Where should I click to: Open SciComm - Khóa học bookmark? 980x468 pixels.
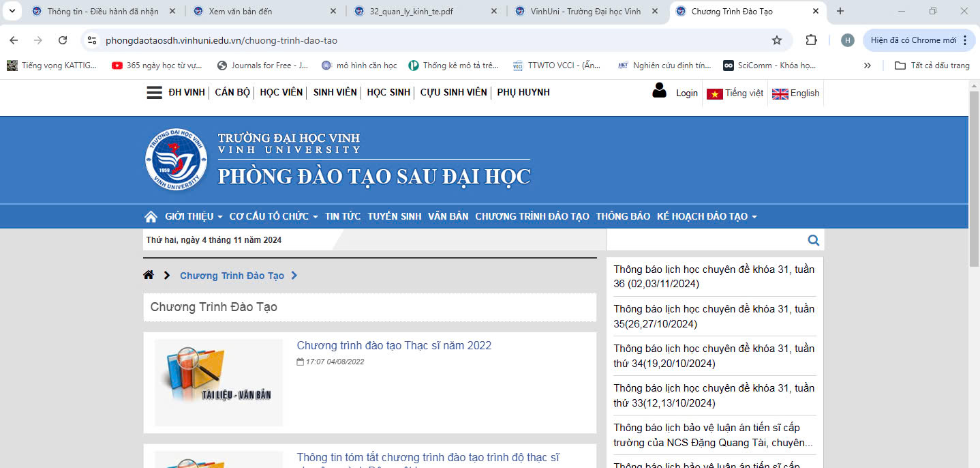(x=770, y=65)
